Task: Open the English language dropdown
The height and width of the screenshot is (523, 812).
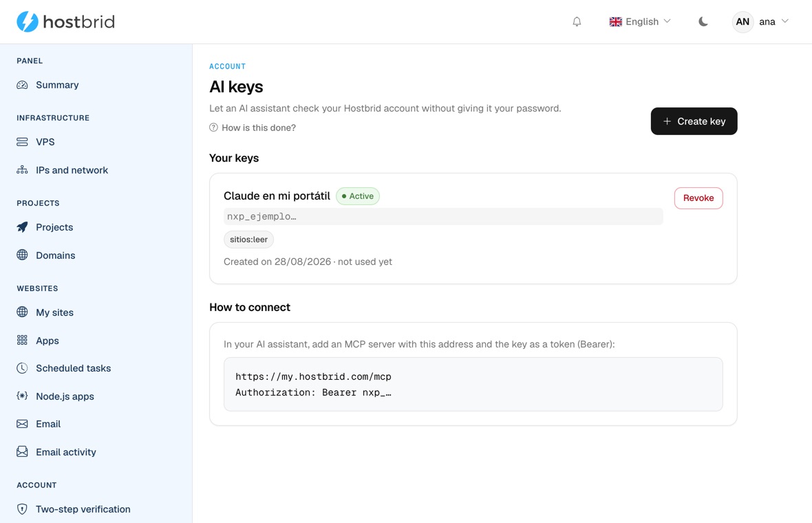Action: pyautogui.click(x=640, y=22)
